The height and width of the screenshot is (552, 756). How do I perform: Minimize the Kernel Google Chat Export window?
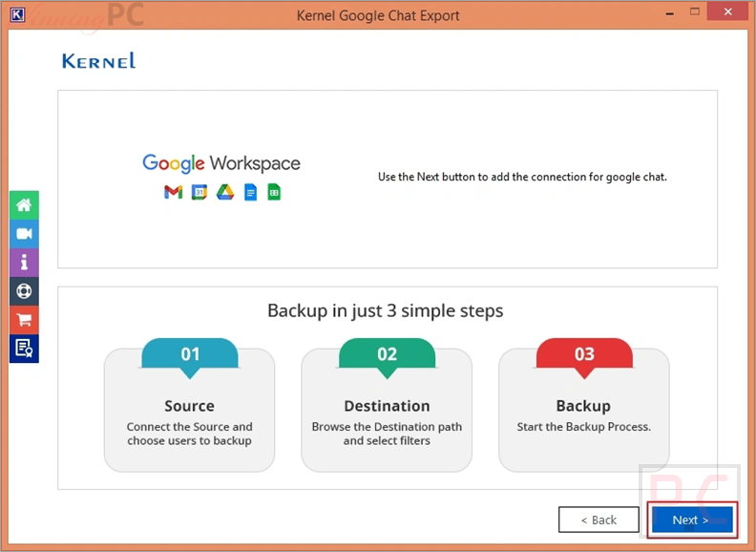(x=669, y=13)
